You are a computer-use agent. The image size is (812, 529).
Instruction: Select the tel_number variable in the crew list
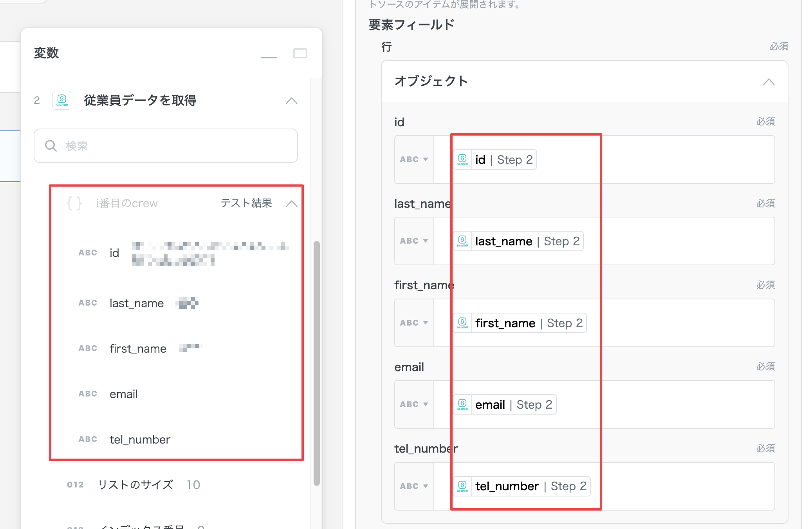tap(140, 439)
